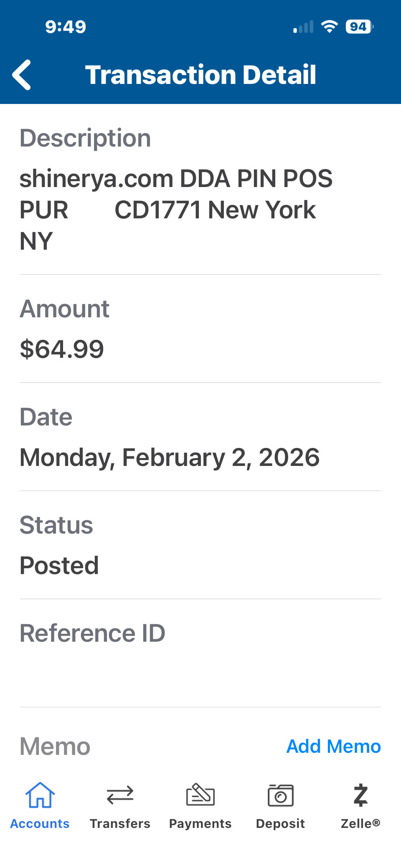Tap the Amount heading label

click(65, 309)
